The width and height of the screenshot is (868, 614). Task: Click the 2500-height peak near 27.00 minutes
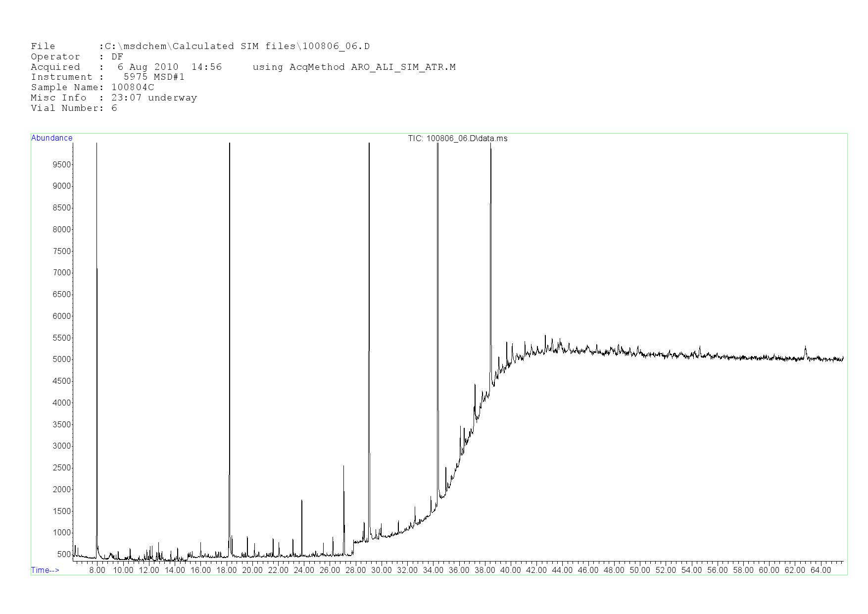[344, 495]
